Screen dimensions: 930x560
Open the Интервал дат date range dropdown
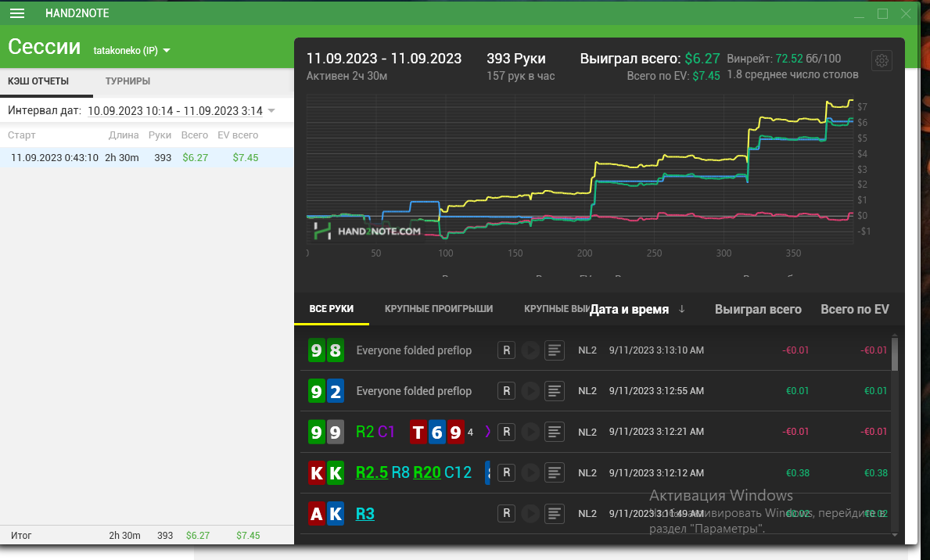point(181,111)
